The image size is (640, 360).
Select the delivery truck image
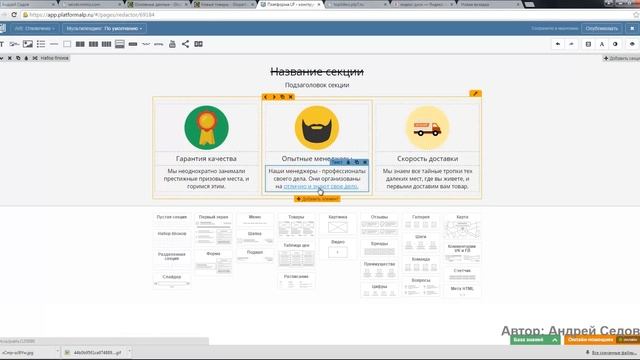pos(427,128)
